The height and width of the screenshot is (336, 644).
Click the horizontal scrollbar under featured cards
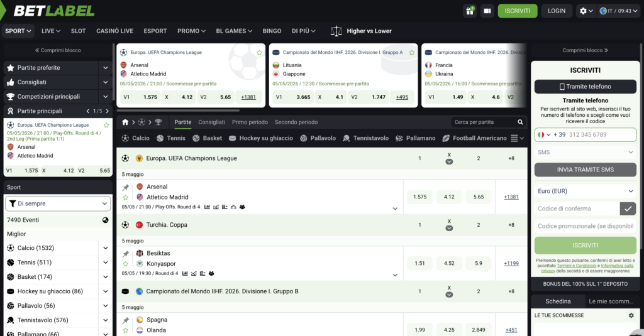point(178,111)
